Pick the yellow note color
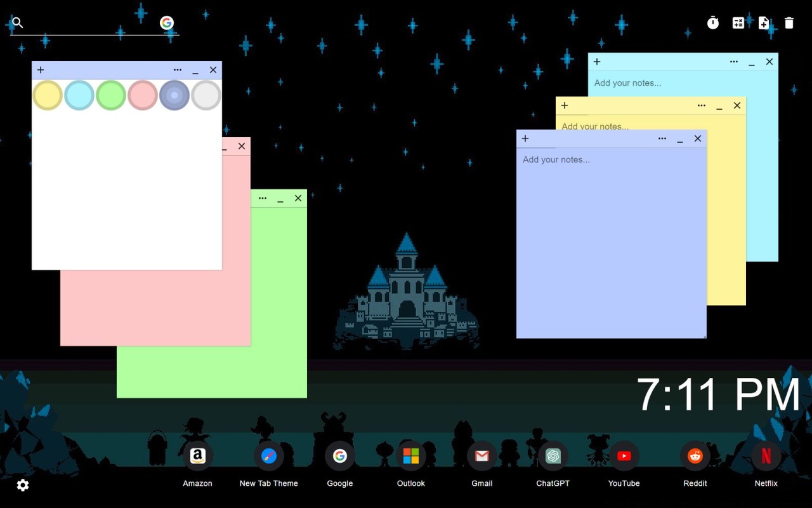 (48, 95)
